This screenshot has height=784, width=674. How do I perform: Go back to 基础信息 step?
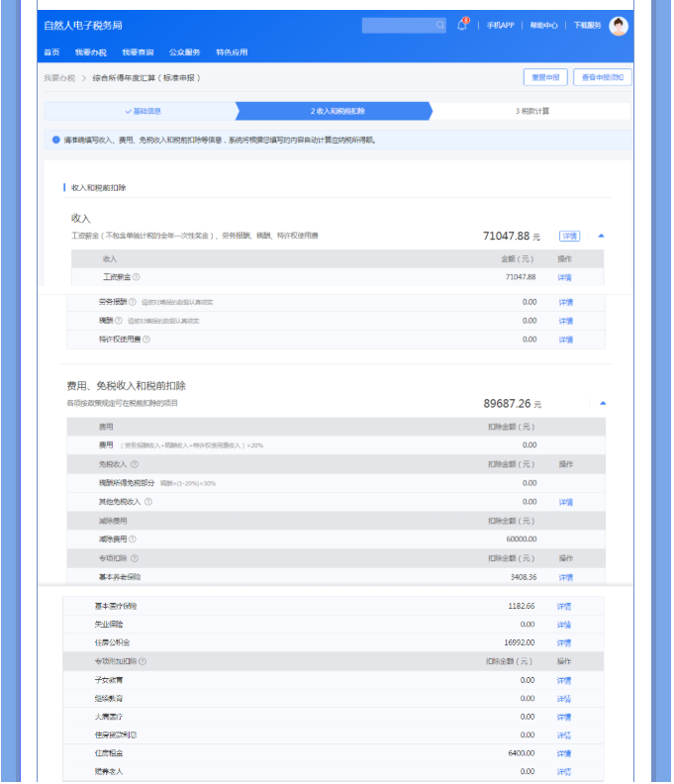pyautogui.click(x=140, y=111)
